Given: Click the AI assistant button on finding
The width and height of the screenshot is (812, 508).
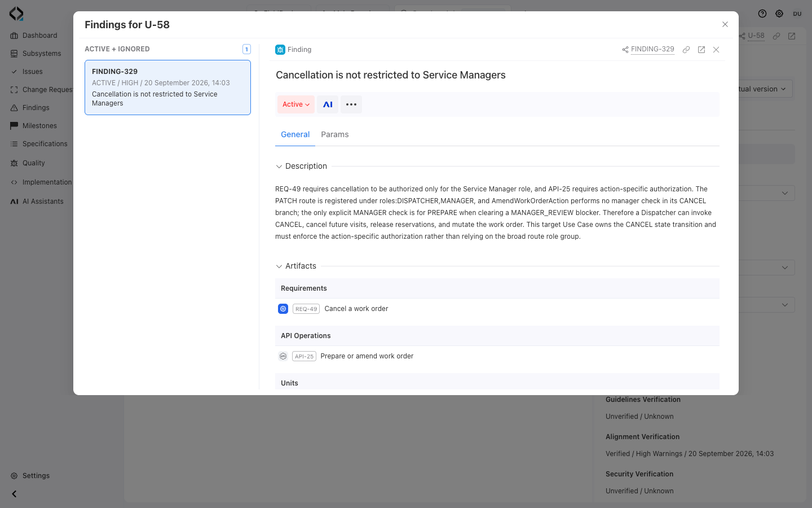Looking at the screenshot, I should 328,104.
